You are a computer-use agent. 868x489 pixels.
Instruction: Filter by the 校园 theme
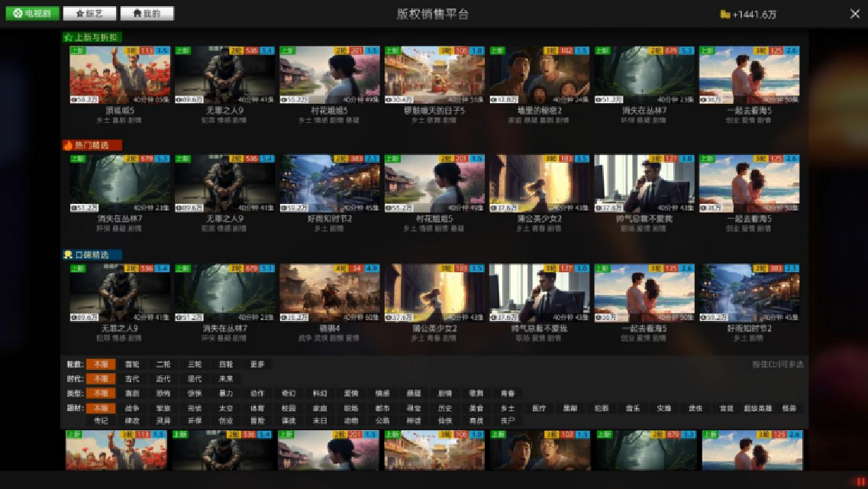point(289,408)
